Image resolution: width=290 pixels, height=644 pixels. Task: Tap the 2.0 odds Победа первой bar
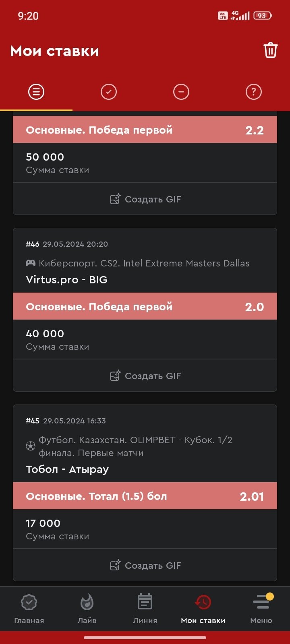click(x=145, y=307)
